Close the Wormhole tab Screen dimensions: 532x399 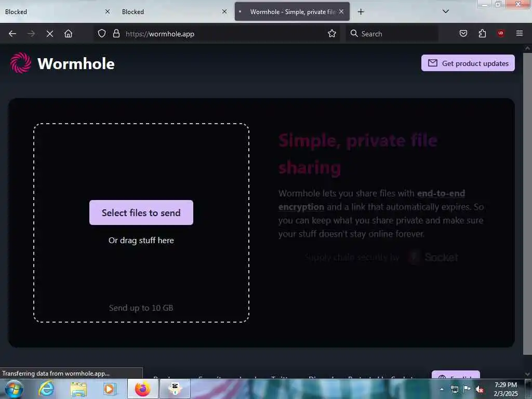pyautogui.click(x=341, y=11)
